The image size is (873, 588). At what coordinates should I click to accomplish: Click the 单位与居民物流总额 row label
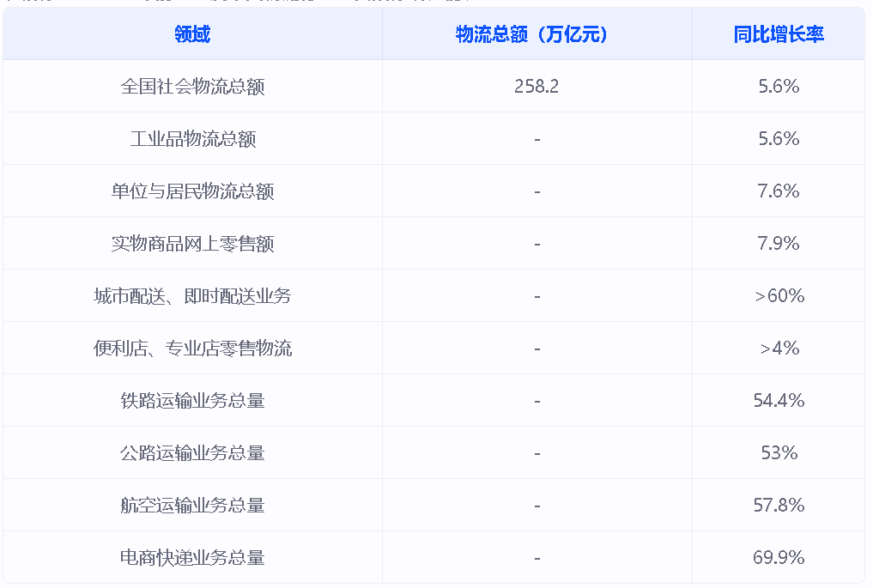(192, 191)
